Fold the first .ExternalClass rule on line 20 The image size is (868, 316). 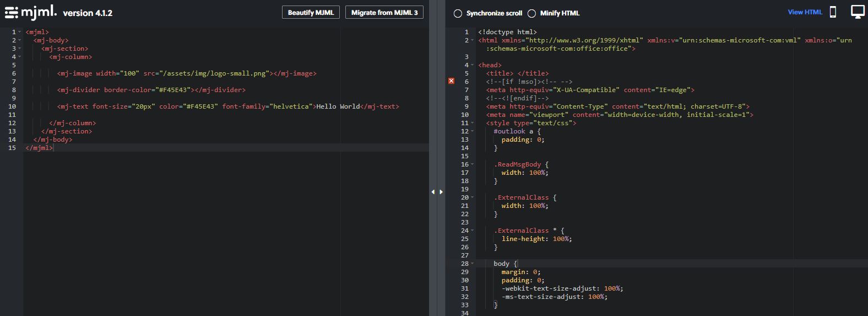tap(473, 197)
